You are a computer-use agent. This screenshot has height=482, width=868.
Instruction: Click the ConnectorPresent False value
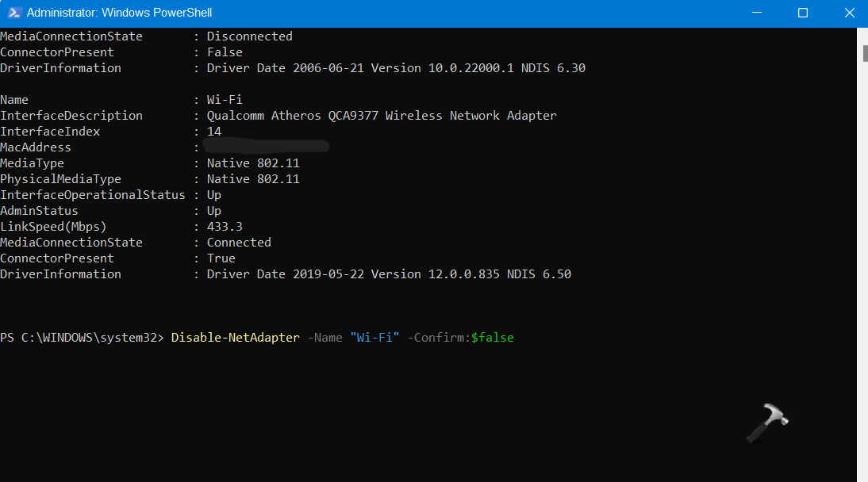click(225, 52)
